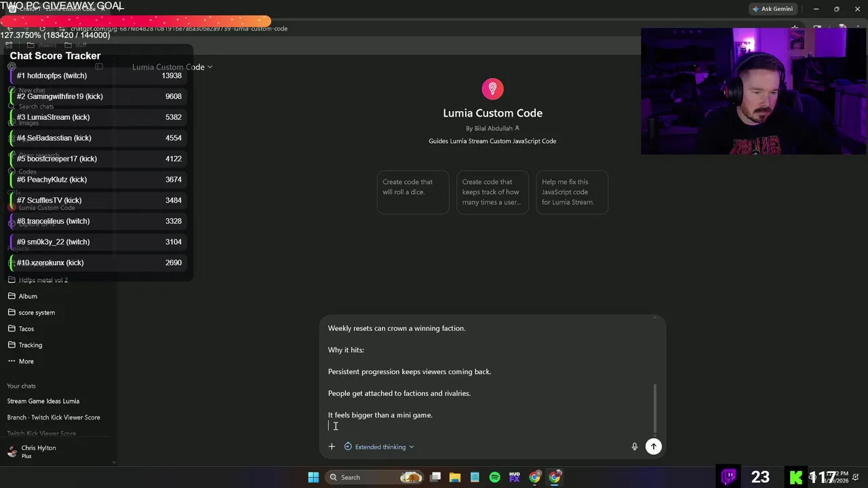
Task: Click 'Weekly resets can crown a winning faction.' text
Action: pyautogui.click(x=397, y=328)
